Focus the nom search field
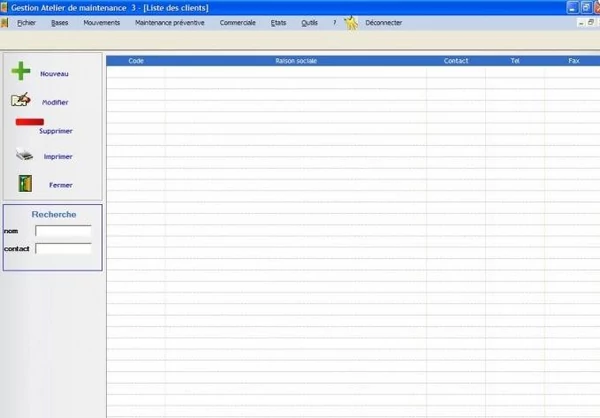 coord(64,231)
